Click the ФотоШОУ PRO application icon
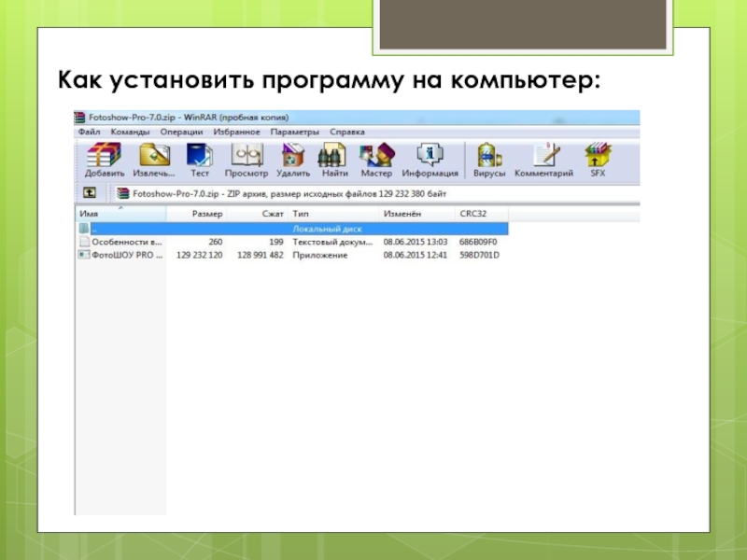This screenshot has height=560, width=747. click(x=84, y=255)
